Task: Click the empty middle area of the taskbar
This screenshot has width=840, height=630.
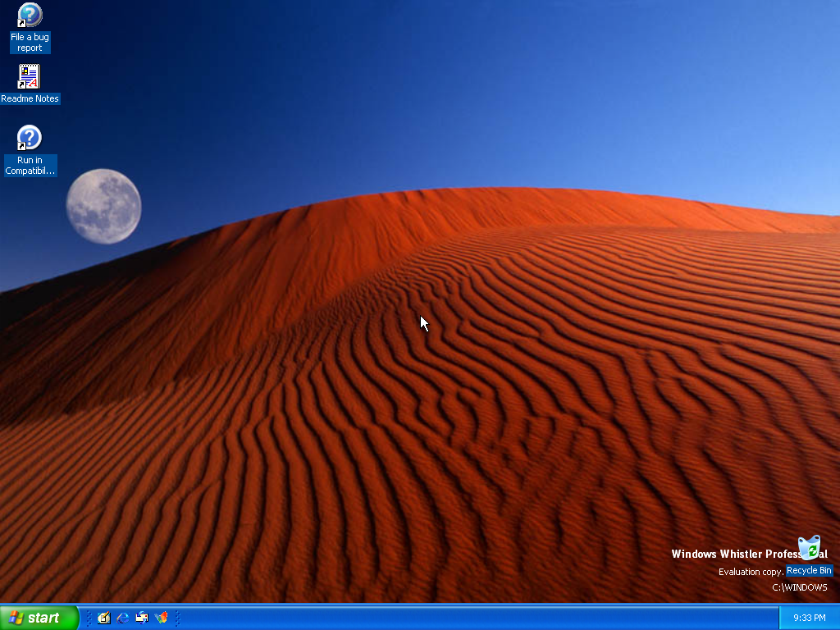Action: pos(476,618)
